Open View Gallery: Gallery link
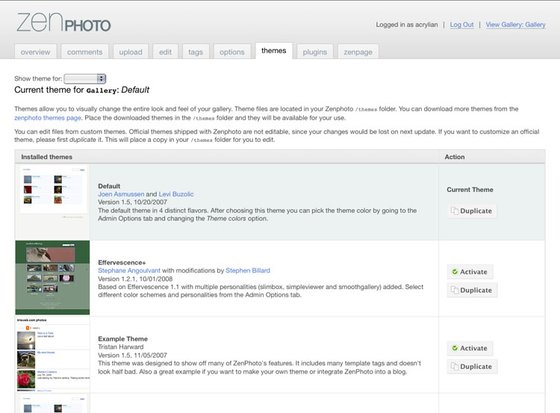 coord(515,25)
